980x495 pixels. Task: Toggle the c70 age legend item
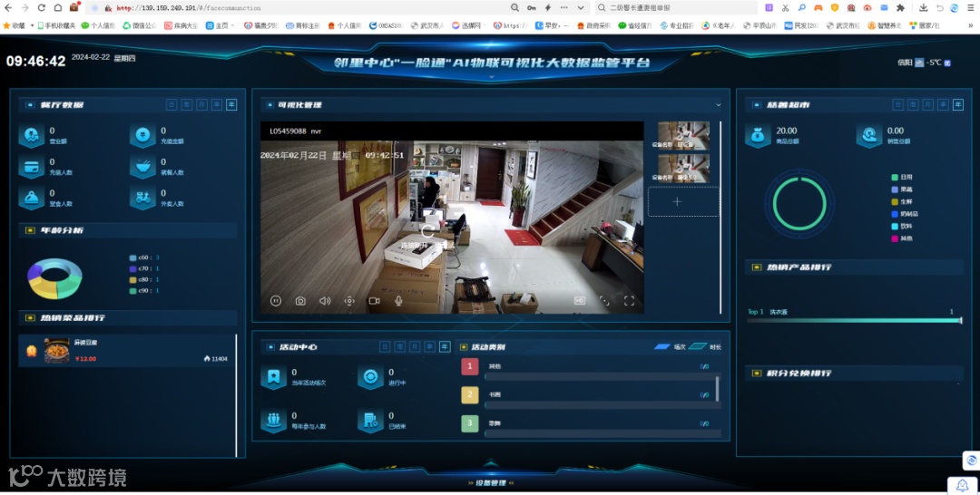pyautogui.click(x=144, y=268)
